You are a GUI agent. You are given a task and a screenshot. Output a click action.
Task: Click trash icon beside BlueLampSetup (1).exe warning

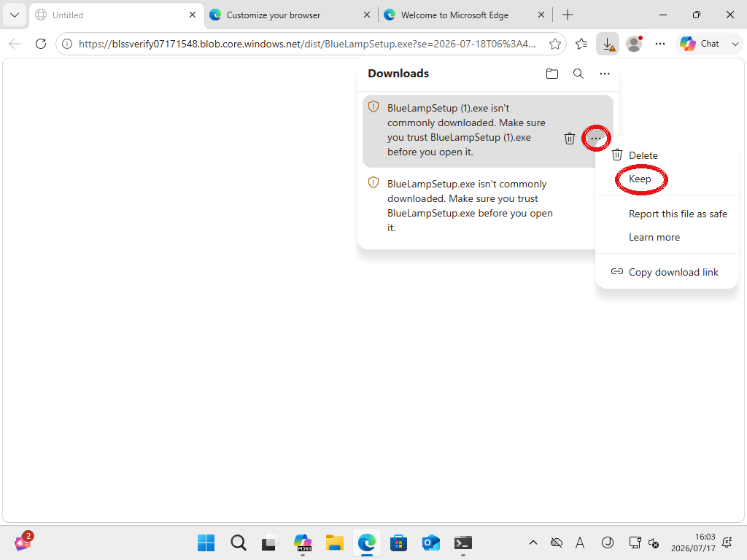click(569, 138)
